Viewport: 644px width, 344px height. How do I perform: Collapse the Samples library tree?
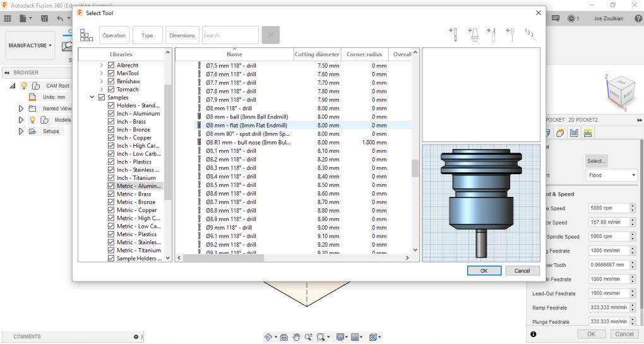pos(93,97)
